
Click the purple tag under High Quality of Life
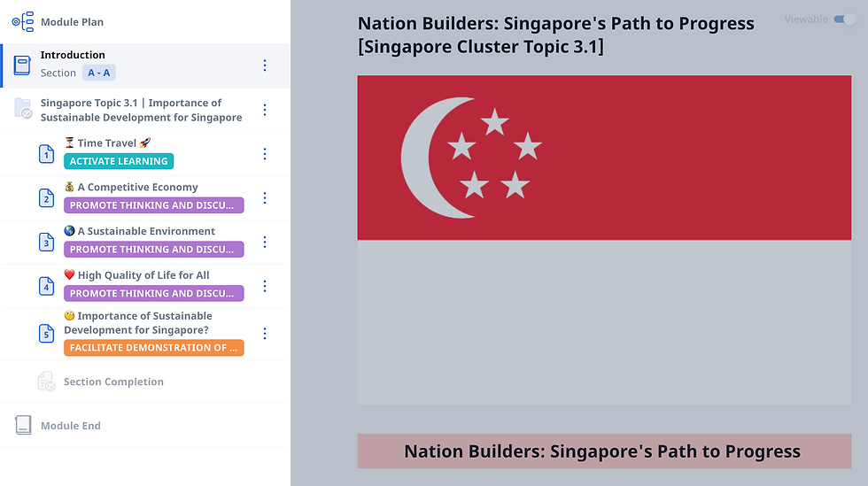coord(154,293)
